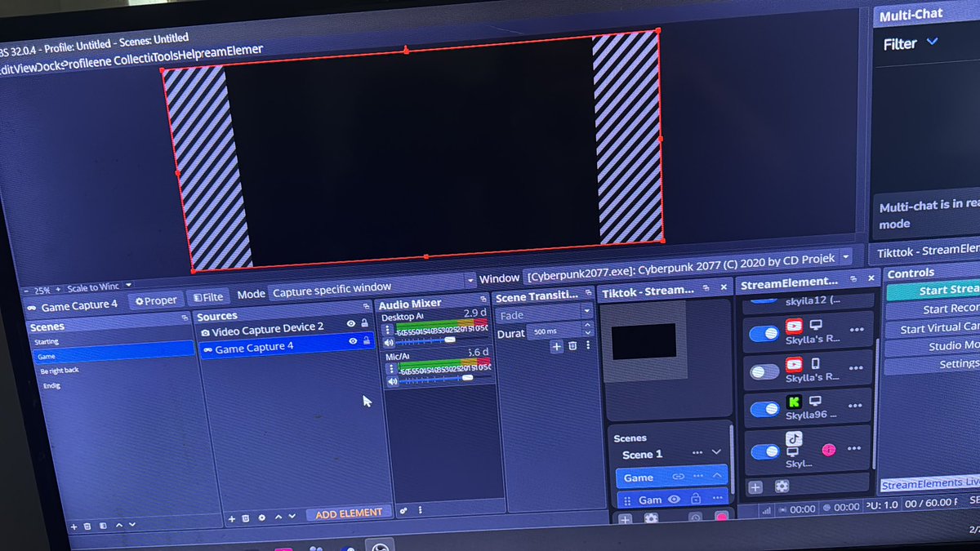Zoom out preview with minus icon
980x551 pixels.
(x=25, y=290)
